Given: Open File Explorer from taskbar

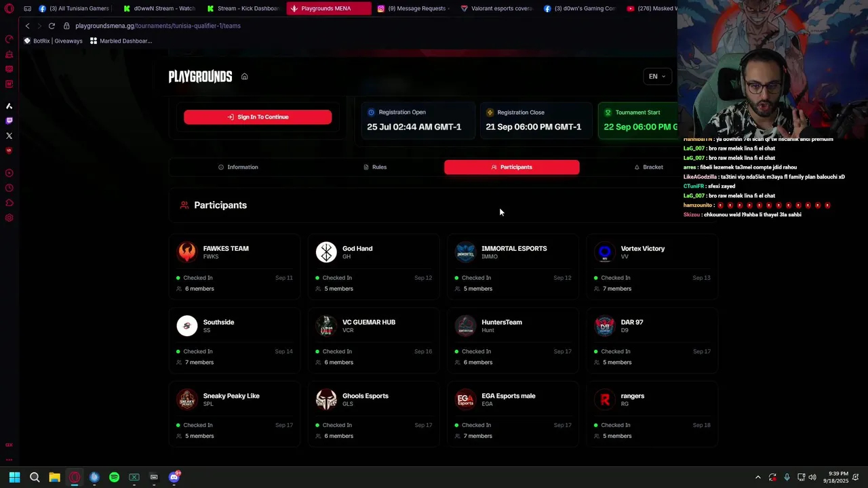Looking at the screenshot, I should (x=54, y=477).
